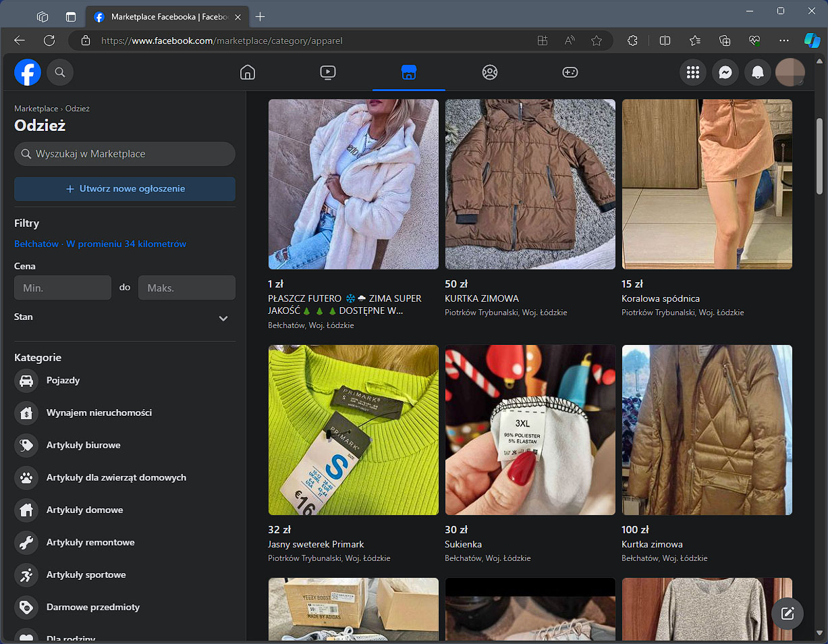Open the Kurtka zimowa 100 zł listing photo
Screen dimensions: 828x644
pos(707,430)
